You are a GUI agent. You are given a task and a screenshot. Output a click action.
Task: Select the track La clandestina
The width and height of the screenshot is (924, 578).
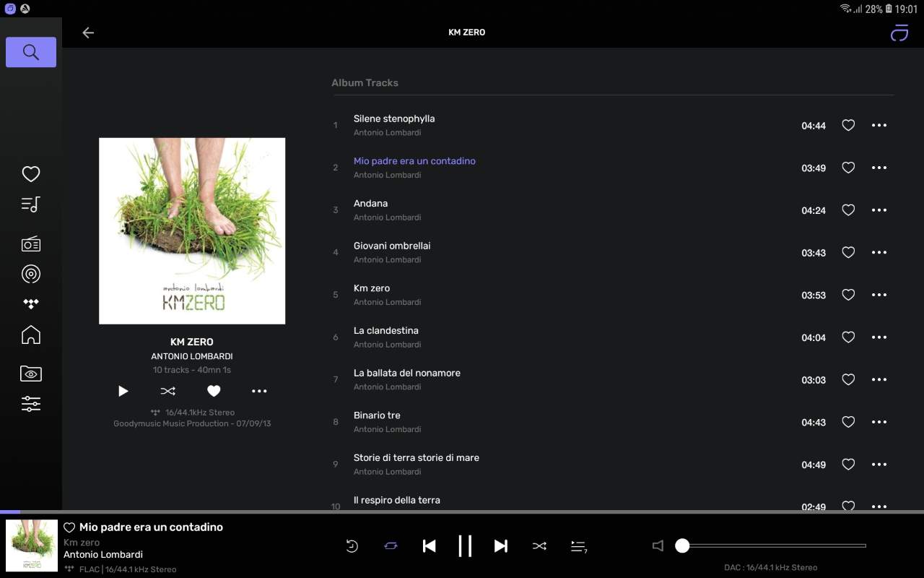(x=385, y=331)
